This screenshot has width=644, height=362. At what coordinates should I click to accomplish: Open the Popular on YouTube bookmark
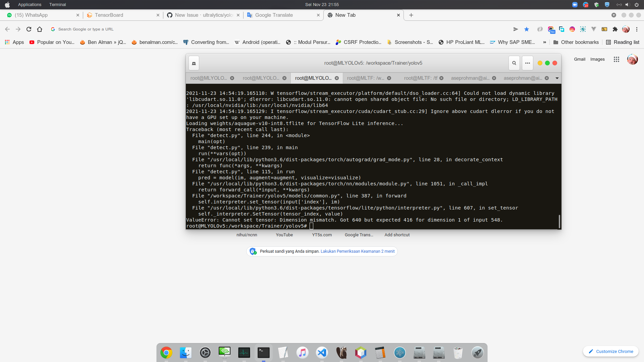pos(52,42)
